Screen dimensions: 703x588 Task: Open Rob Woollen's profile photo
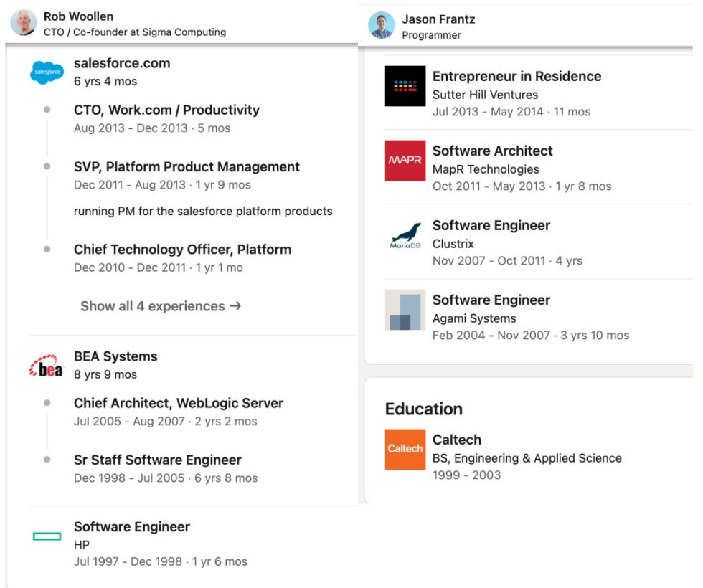(23, 22)
